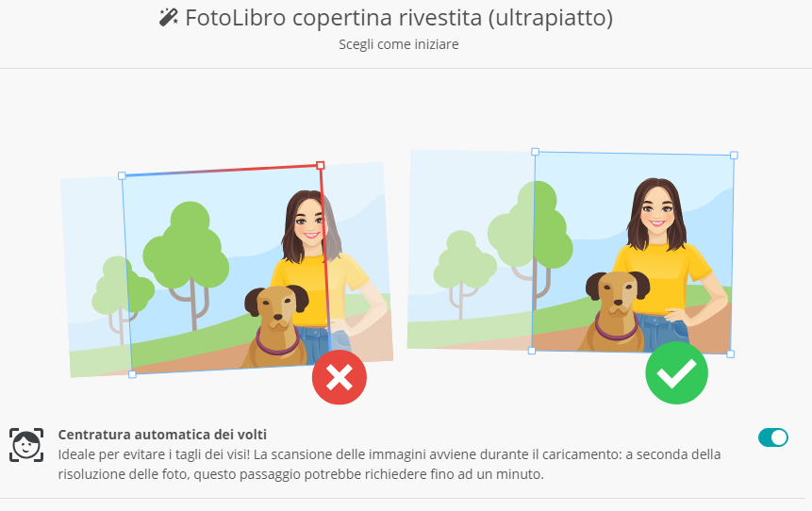Click the dog in the left example image
Image resolution: width=812 pixels, height=511 pixels.
click(276, 325)
